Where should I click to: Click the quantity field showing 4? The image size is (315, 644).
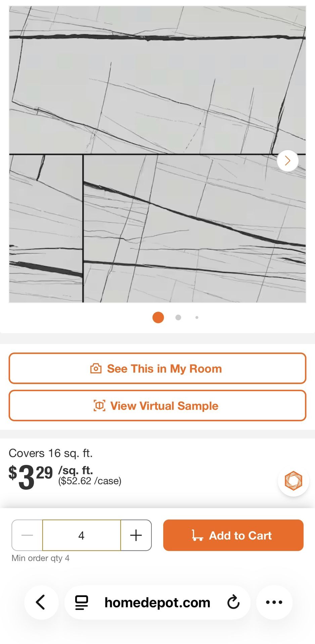pos(81,535)
